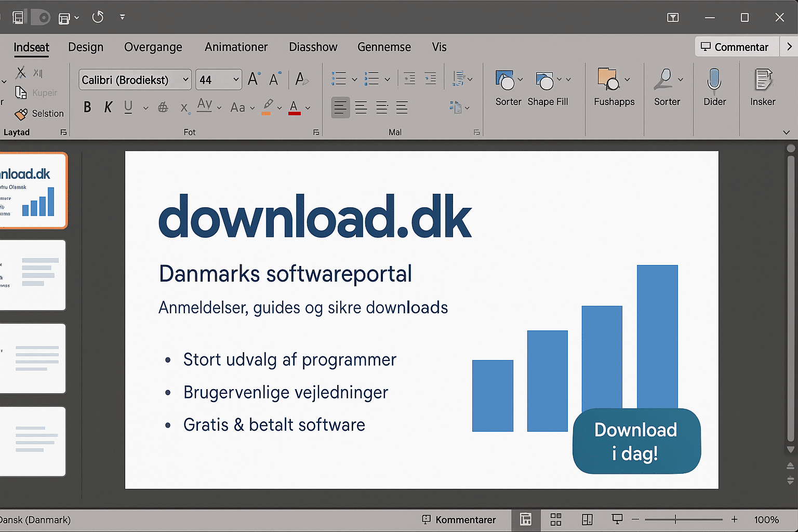Open the Kommentarer panel at the bottom
Screen dimensions: 798x532
(x=459, y=520)
